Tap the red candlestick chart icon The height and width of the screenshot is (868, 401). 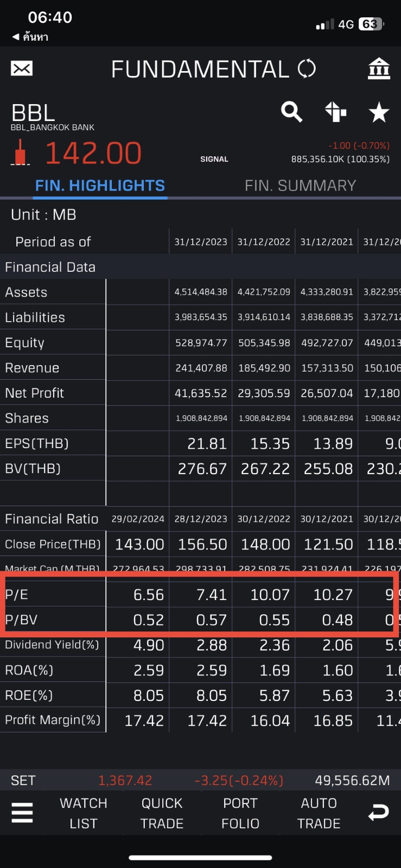(21, 152)
